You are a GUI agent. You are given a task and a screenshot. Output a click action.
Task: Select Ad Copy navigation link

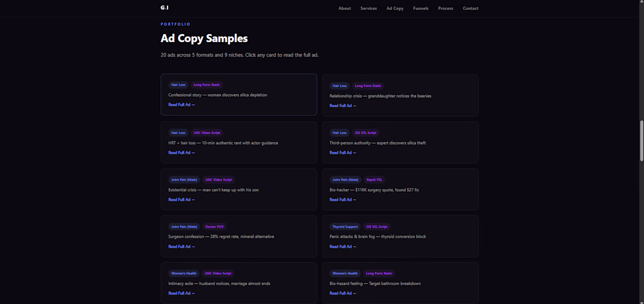[x=395, y=8]
